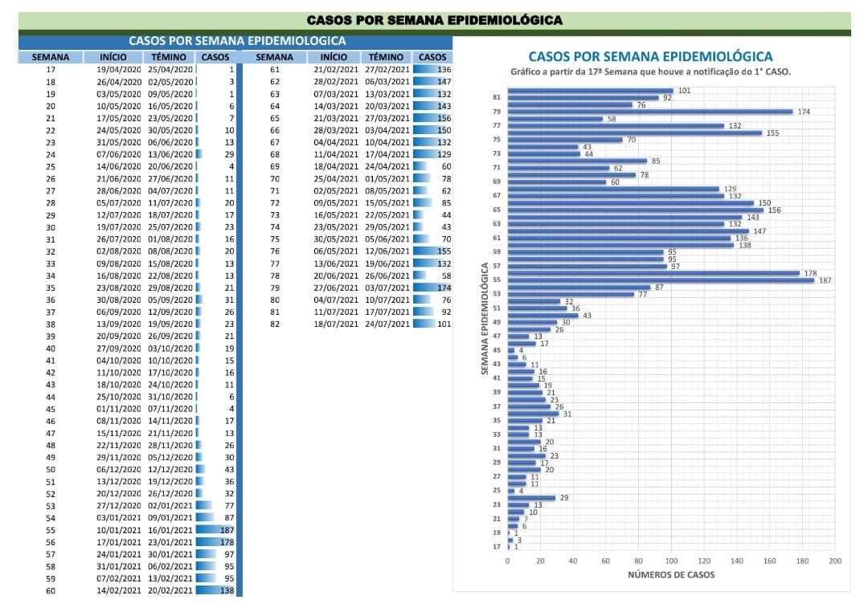Select the 174 cases cell for week 79

[432, 287]
